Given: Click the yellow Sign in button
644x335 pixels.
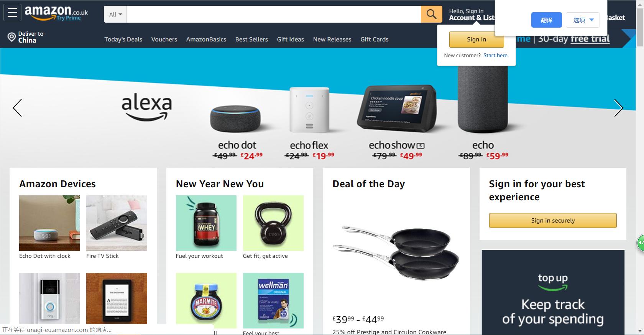Looking at the screenshot, I should 476,39.
